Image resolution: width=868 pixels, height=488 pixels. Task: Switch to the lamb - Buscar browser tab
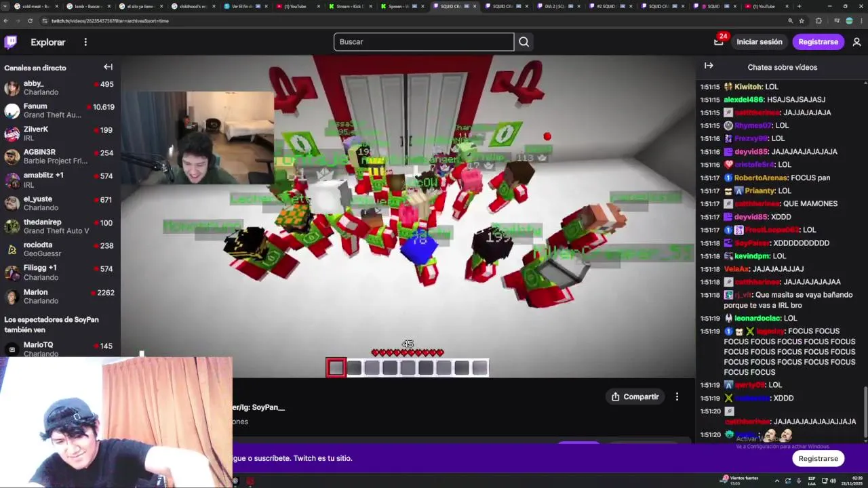click(88, 6)
